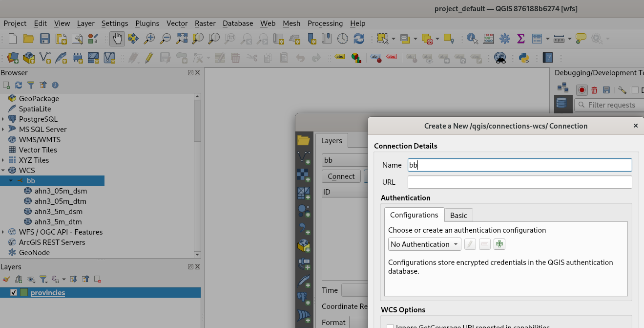Open the Processing menu
The image size is (644, 328).
325,23
